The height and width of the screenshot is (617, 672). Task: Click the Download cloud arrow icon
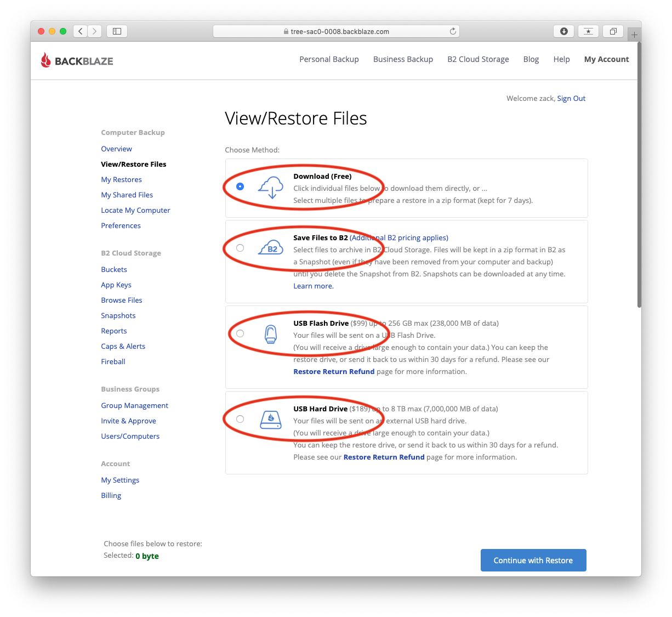[x=271, y=188]
